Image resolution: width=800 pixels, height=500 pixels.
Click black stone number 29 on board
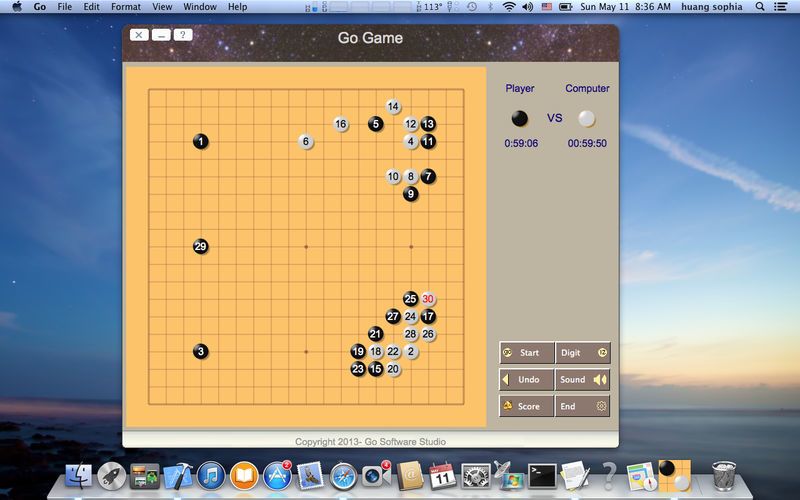(x=201, y=247)
